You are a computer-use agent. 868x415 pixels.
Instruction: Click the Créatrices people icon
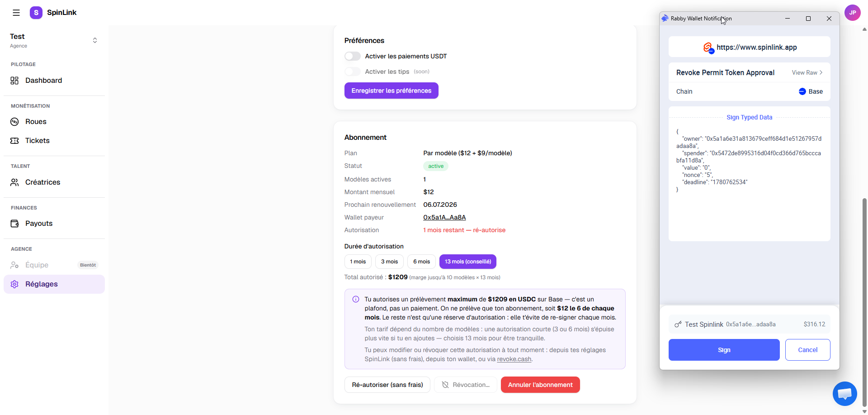tap(14, 182)
